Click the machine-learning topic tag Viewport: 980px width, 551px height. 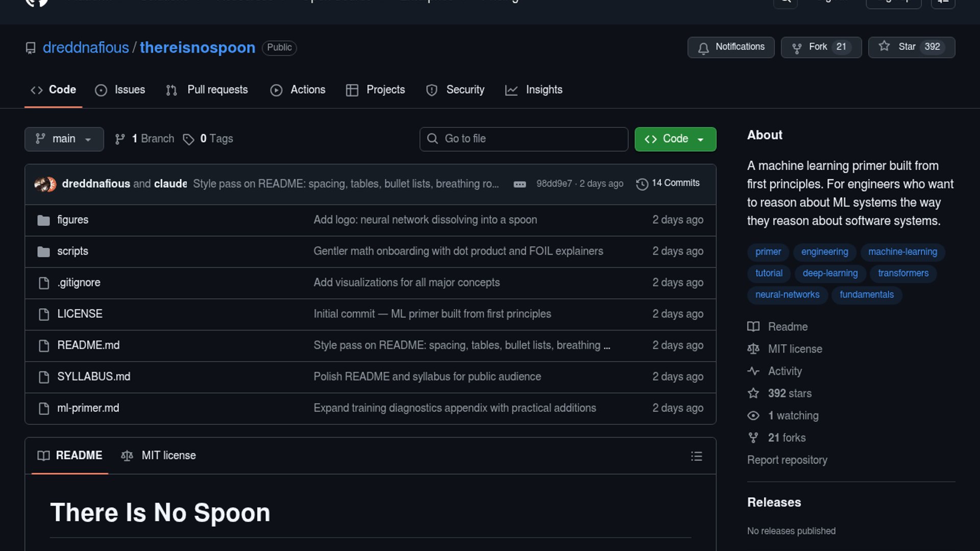coord(902,252)
